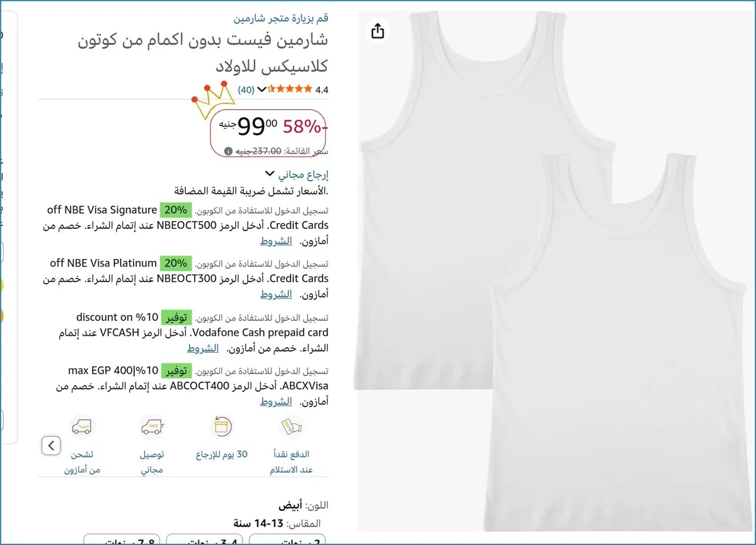This screenshot has width=756, height=545.
Task: Open the free returns link
Action: click(x=304, y=175)
